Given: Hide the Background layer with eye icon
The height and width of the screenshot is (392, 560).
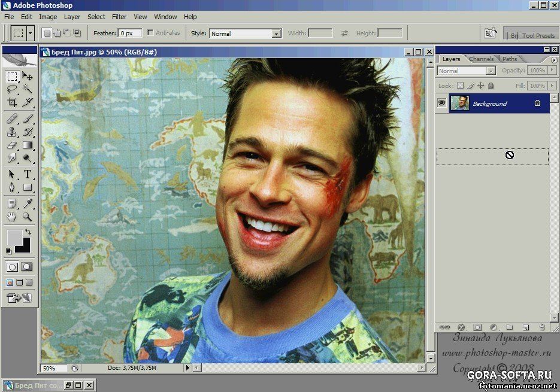Looking at the screenshot, I should [x=442, y=104].
